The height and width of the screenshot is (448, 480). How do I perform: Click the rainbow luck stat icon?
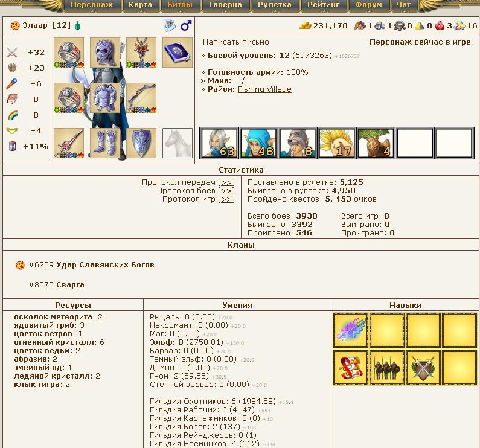click(x=13, y=115)
